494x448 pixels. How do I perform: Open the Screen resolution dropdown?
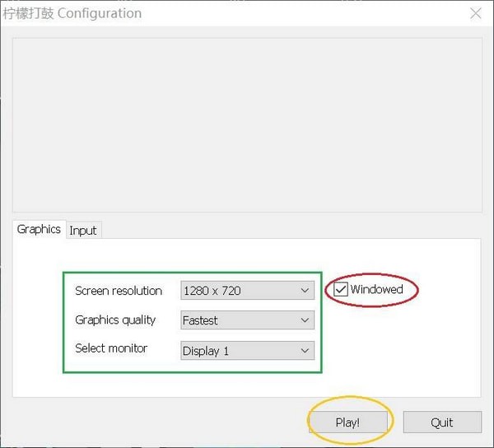[x=247, y=290]
